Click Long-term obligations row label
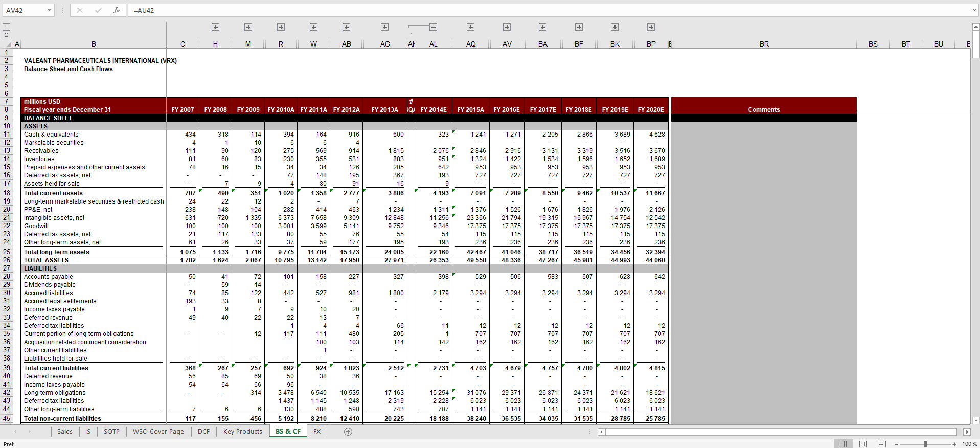Screen dimensions: 980x448 (x=55, y=393)
